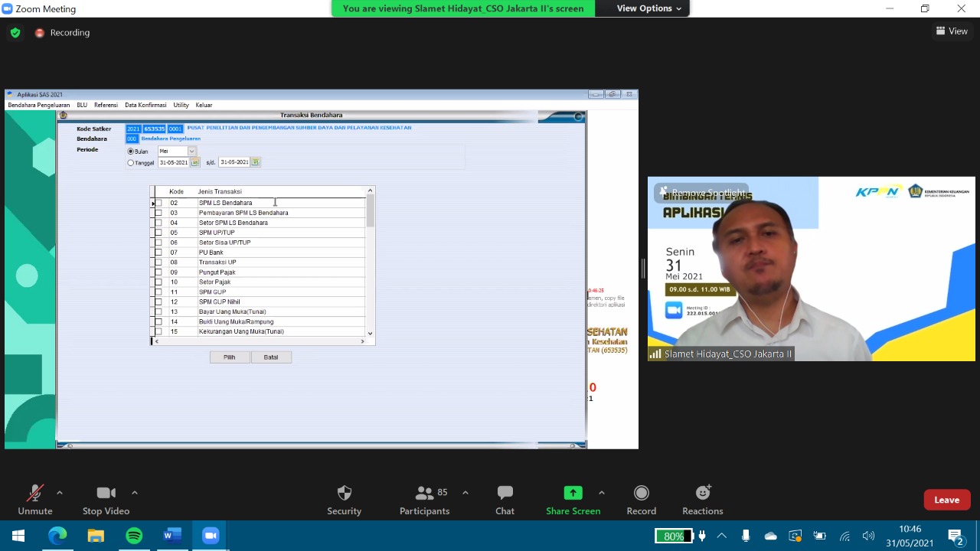The height and width of the screenshot is (551, 980).
Task: Start recording with Record button
Action: (x=641, y=500)
